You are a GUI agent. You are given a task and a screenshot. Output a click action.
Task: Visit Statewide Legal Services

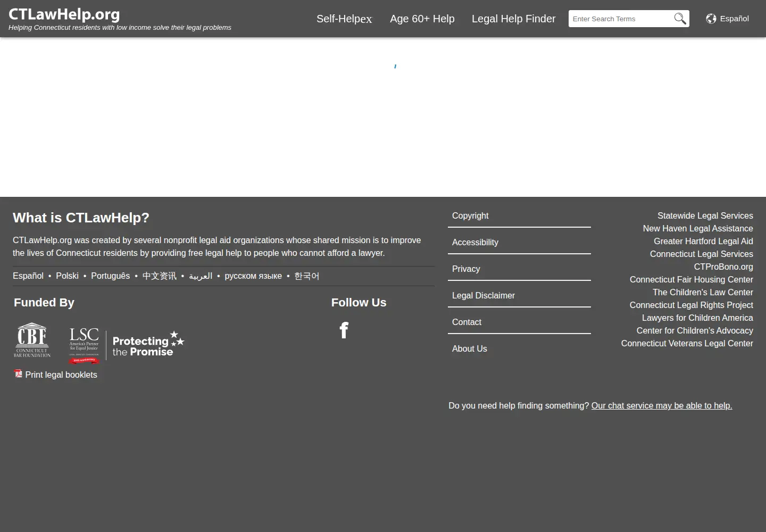705,215
